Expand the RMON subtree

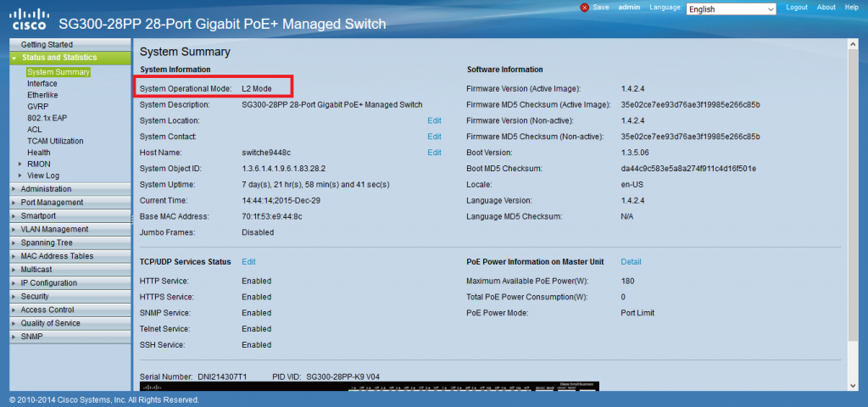(20, 164)
